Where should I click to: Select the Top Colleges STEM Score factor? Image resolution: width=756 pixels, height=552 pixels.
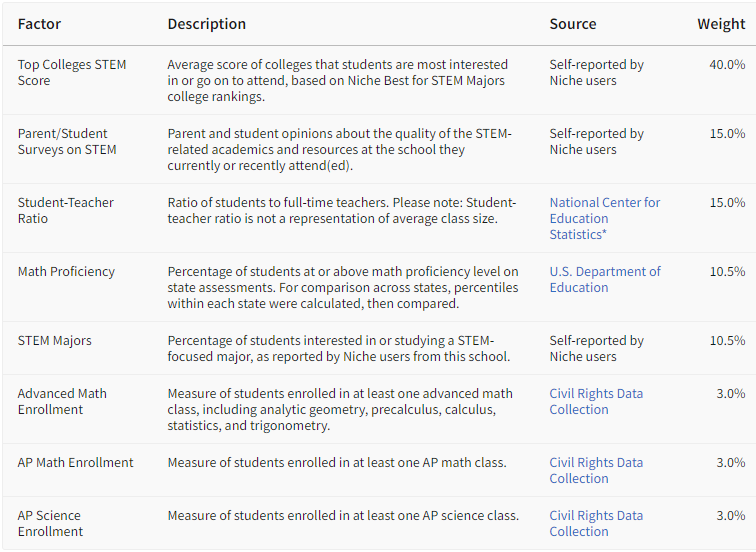72,72
